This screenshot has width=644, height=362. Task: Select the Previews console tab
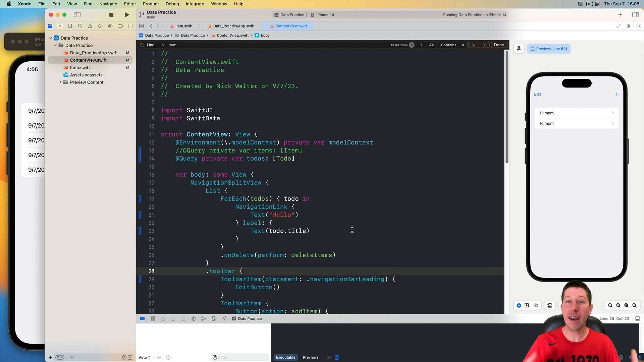coord(311,357)
